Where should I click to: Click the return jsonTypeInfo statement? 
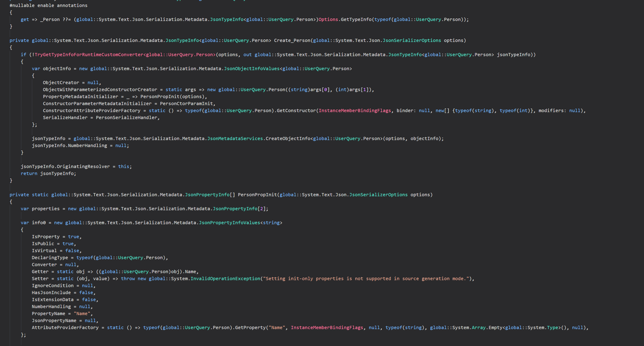[x=48, y=173]
